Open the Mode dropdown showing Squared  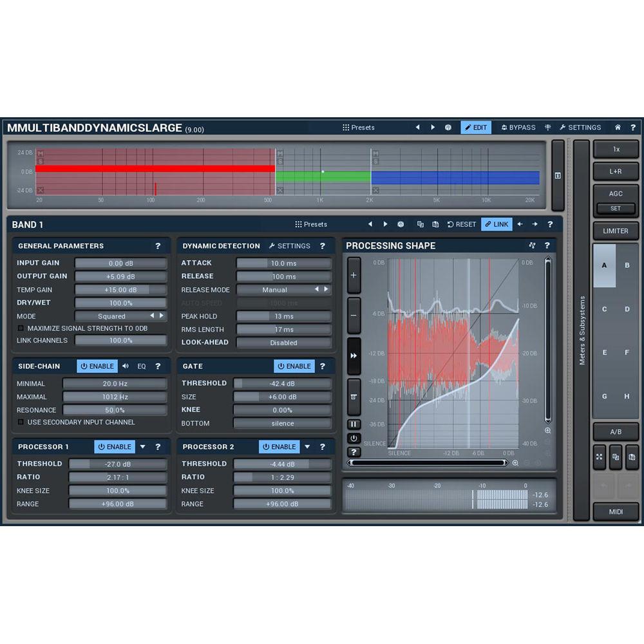tap(118, 316)
